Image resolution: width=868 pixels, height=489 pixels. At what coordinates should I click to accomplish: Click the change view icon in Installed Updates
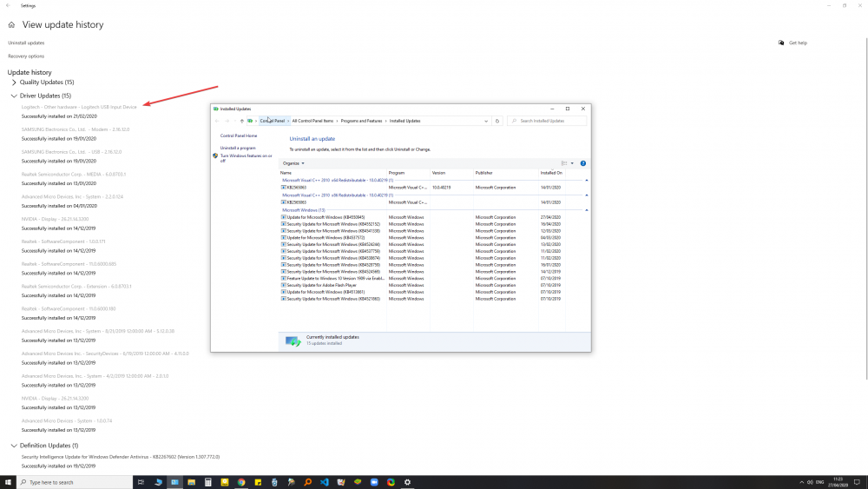[564, 163]
